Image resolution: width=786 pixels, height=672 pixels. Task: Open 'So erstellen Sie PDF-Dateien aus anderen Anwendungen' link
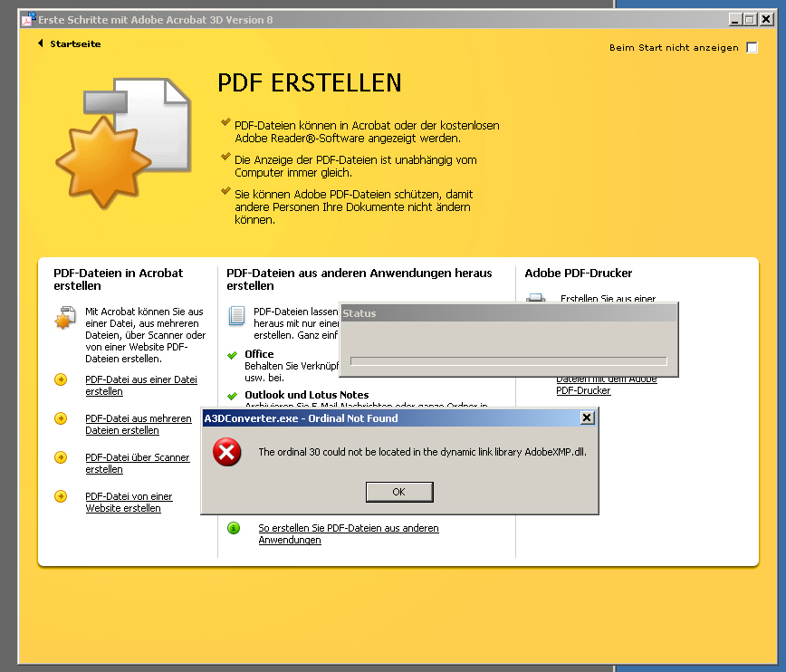349,534
